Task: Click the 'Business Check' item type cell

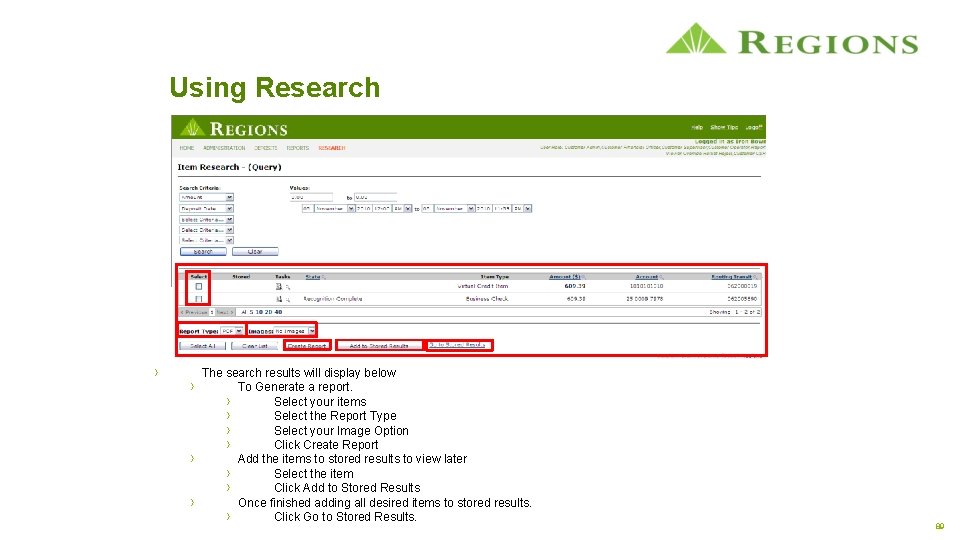Action: [487, 299]
